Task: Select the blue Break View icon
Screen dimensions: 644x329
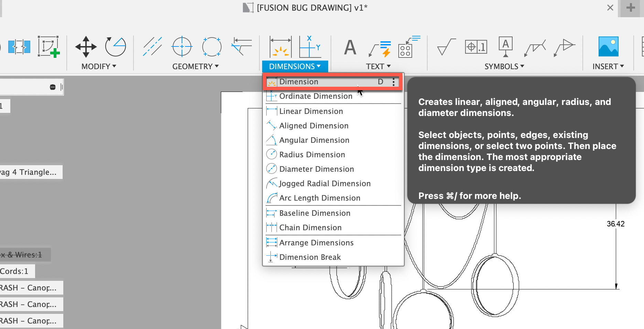Action: [19, 47]
